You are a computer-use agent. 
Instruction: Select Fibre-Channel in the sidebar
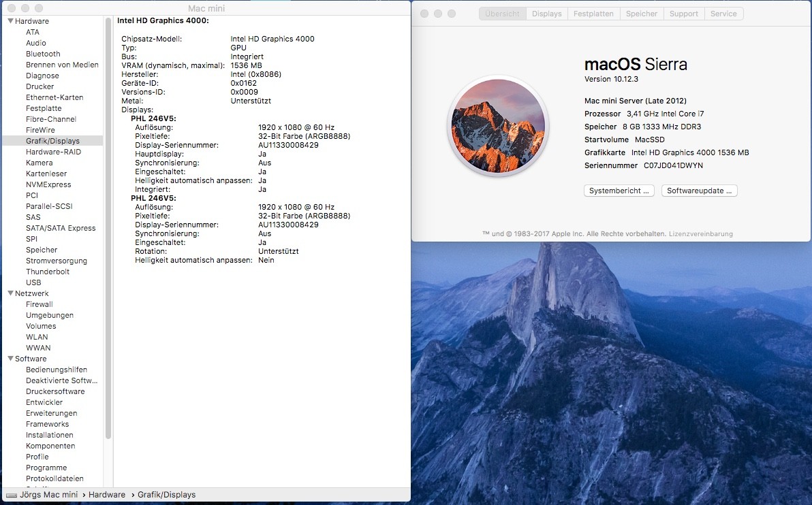pos(50,119)
